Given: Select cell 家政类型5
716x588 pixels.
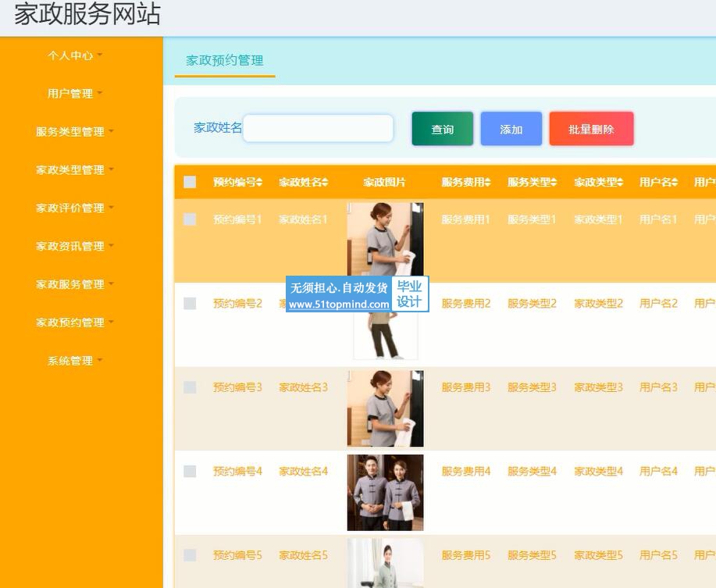Looking at the screenshot, I should coord(598,555).
